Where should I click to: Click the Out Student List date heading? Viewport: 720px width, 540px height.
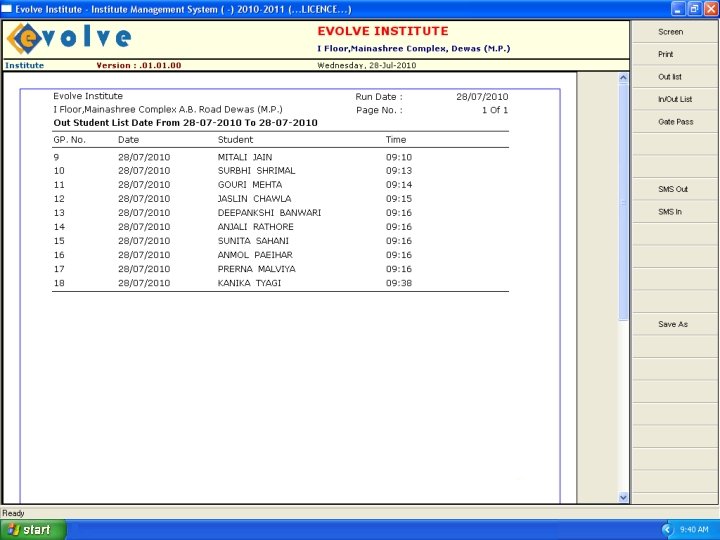click(186, 123)
